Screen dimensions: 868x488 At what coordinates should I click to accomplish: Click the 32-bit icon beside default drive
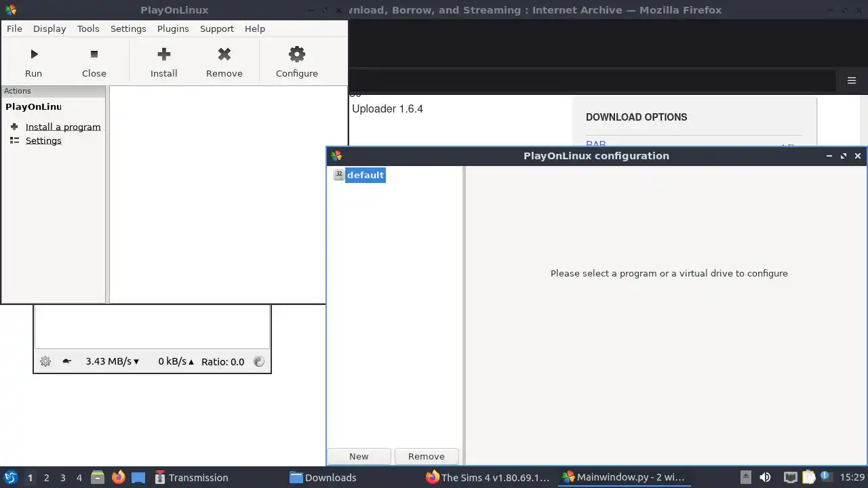(339, 175)
